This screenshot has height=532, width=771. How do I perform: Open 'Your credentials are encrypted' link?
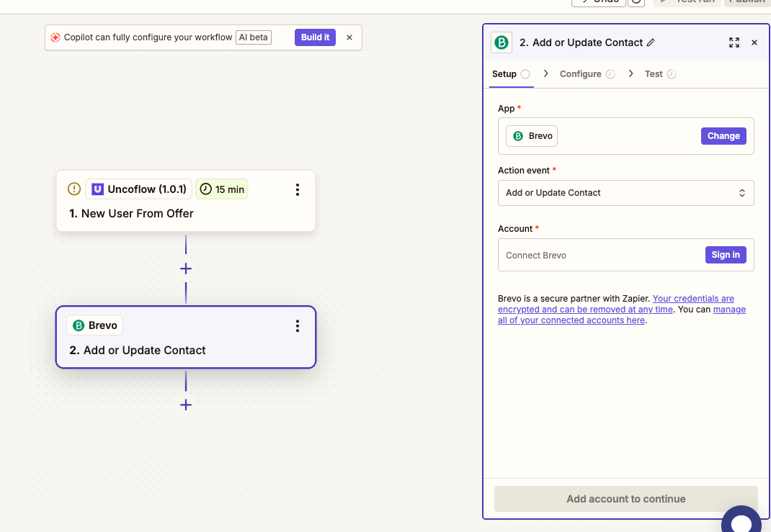[616, 304]
